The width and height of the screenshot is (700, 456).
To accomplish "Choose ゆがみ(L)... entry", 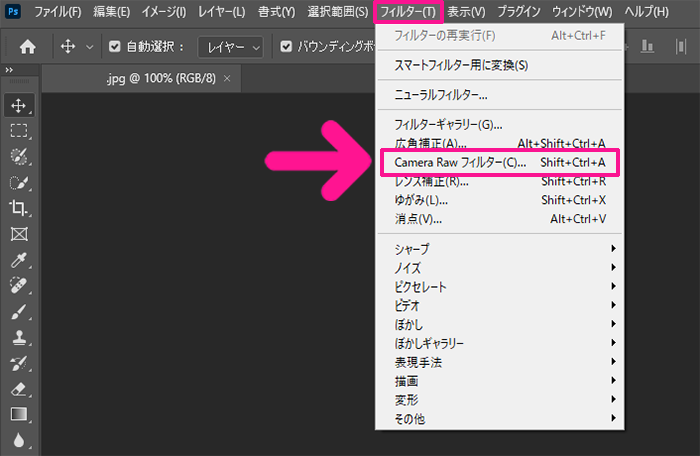I will click(x=500, y=200).
